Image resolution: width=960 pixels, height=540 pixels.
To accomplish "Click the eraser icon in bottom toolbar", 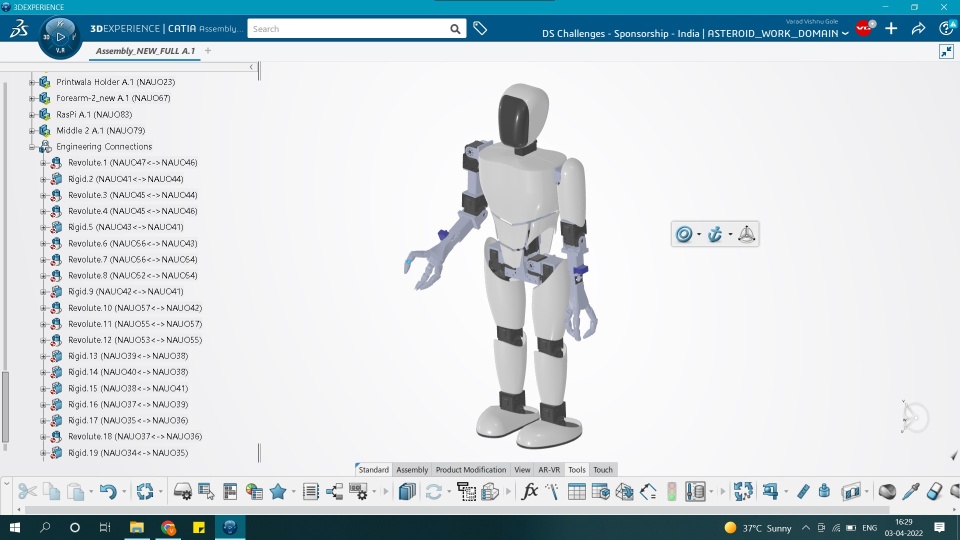I will click(935, 491).
